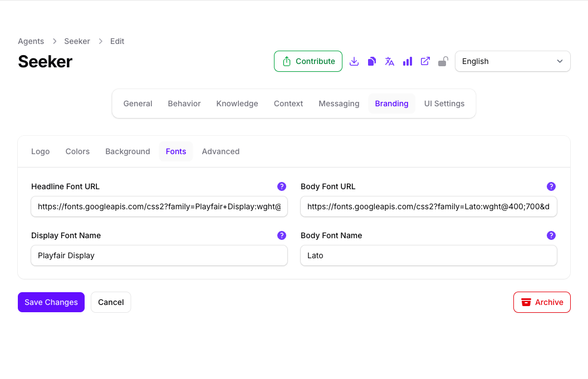Switch to the UI Settings tab
The width and height of the screenshot is (588, 379).
[444, 104]
